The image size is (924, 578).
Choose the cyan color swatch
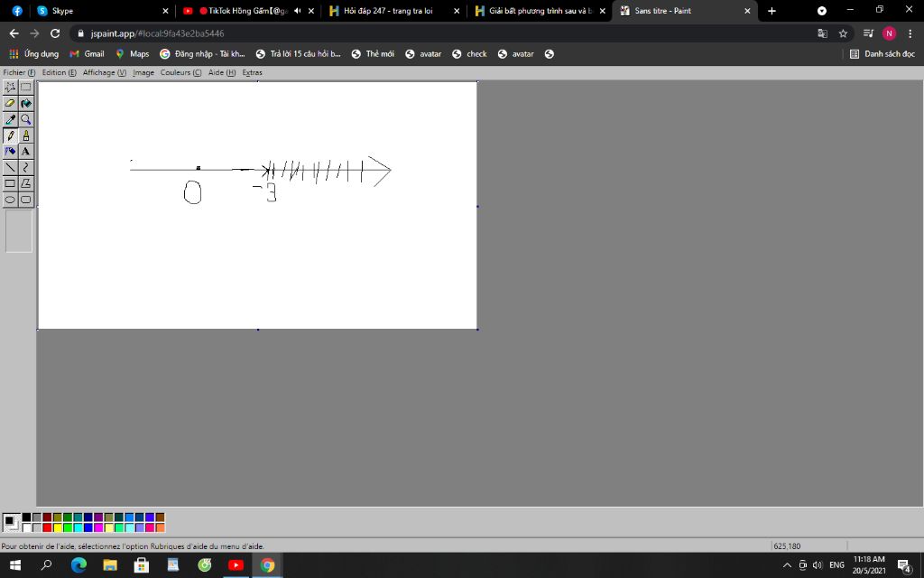pyautogui.click(x=78, y=527)
